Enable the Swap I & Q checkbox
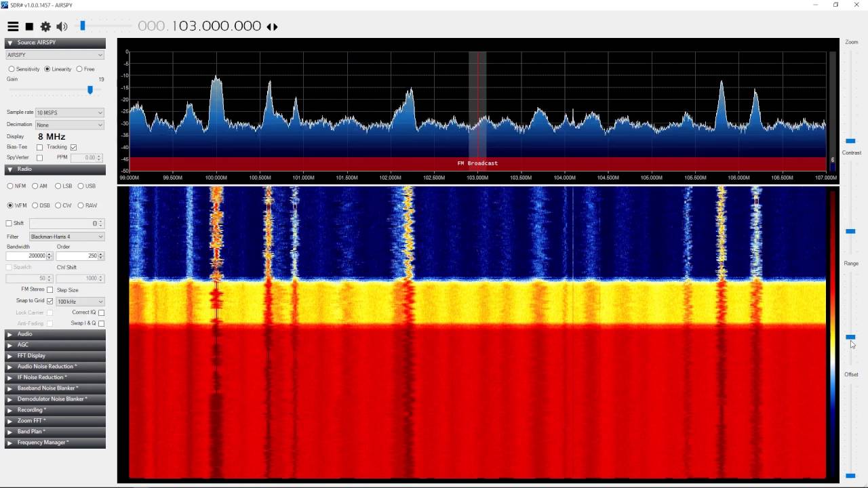This screenshot has height=488, width=868. pyautogui.click(x=101, y=323)
